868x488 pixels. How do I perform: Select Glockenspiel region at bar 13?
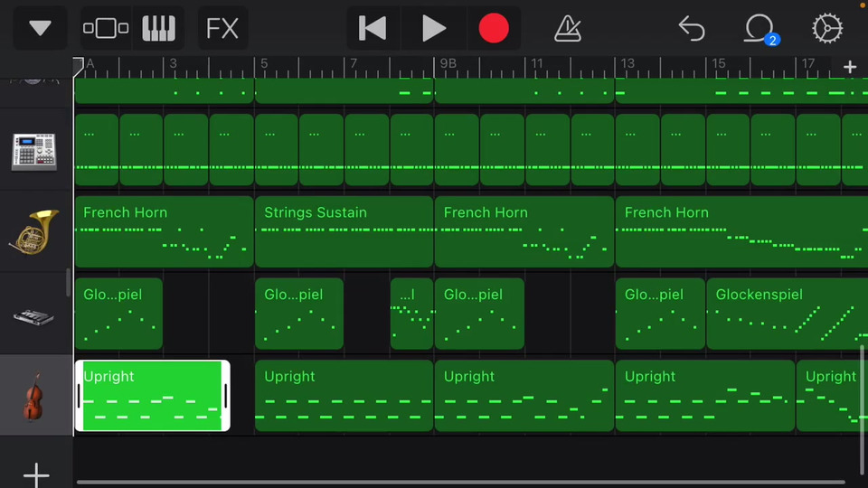[660, 314]
